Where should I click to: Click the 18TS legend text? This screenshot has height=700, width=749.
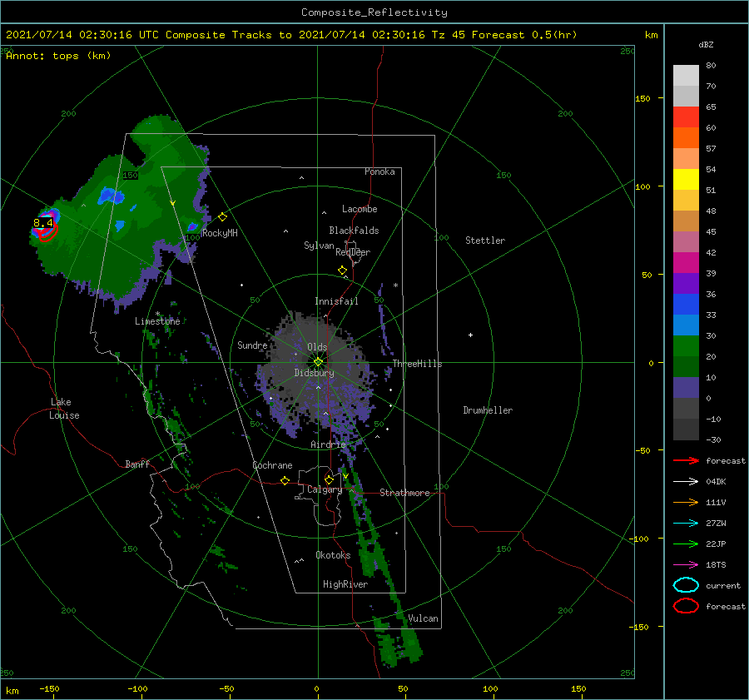[x=716, y=565]
